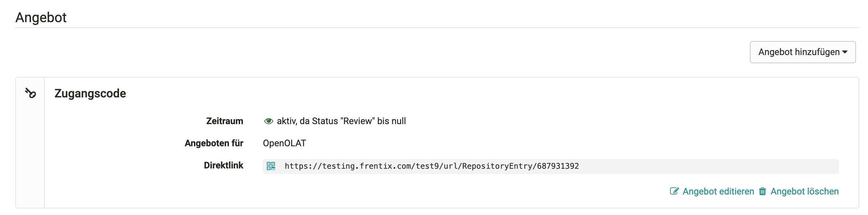Click the aktiv status "Review" text

tap(341, 121)
